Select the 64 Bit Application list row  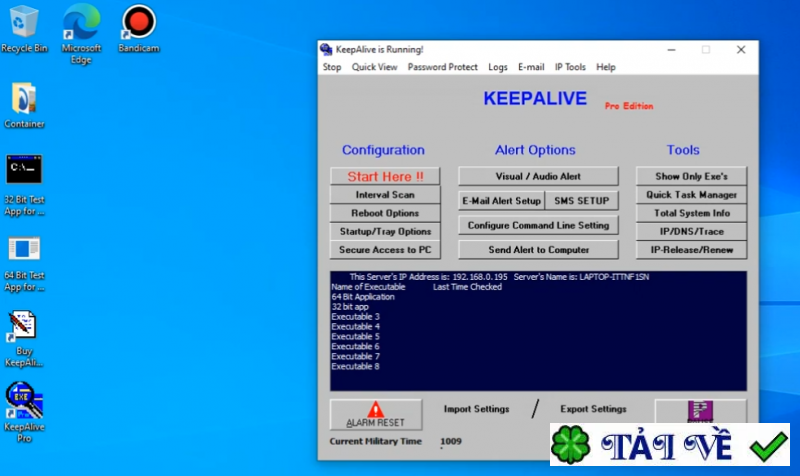pyautogui.click(x=363, y=296)
